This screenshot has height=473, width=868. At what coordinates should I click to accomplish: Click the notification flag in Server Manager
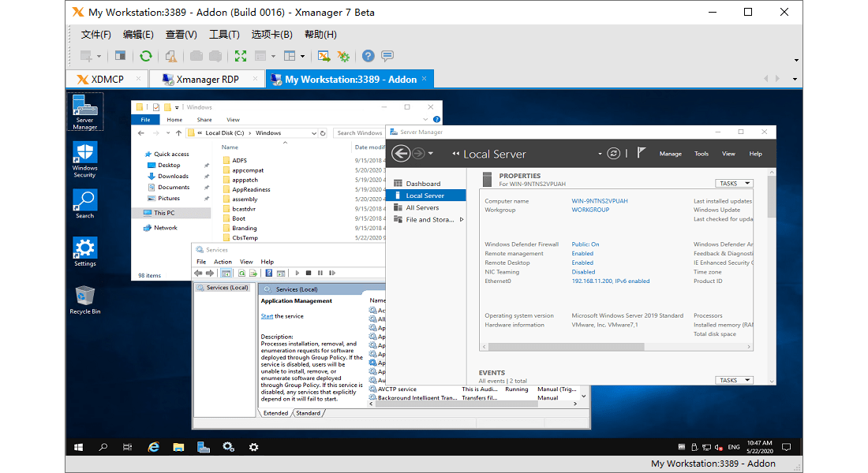(641, 154)
